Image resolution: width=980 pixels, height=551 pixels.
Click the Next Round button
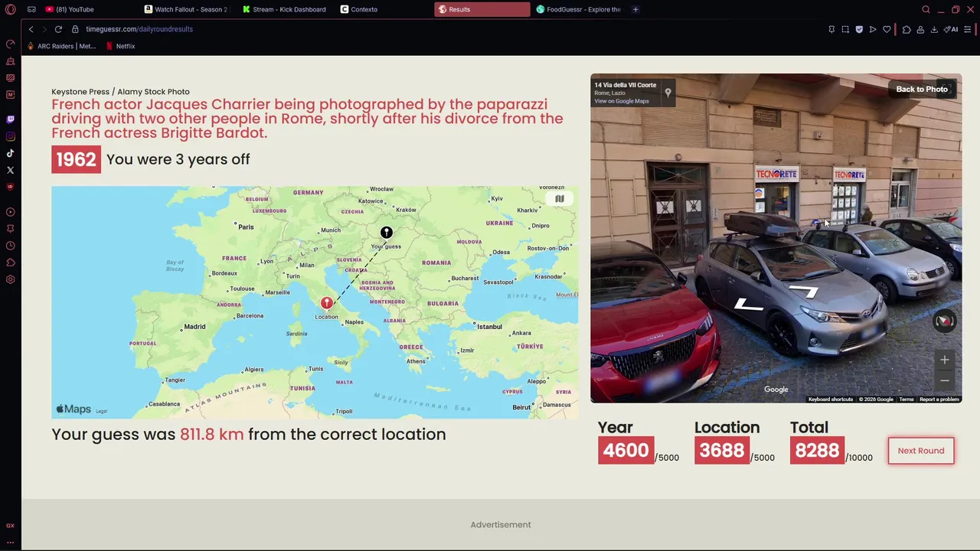coord(921,451)
